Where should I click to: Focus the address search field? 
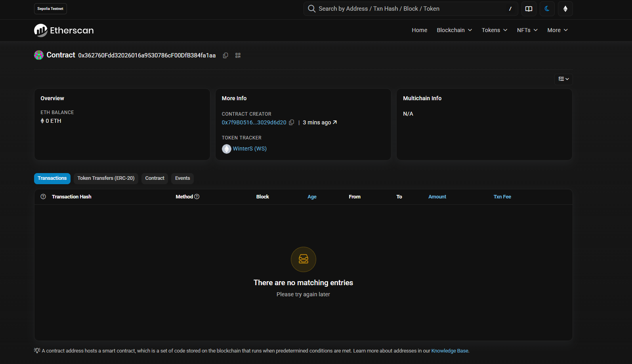tap(411, 9)
